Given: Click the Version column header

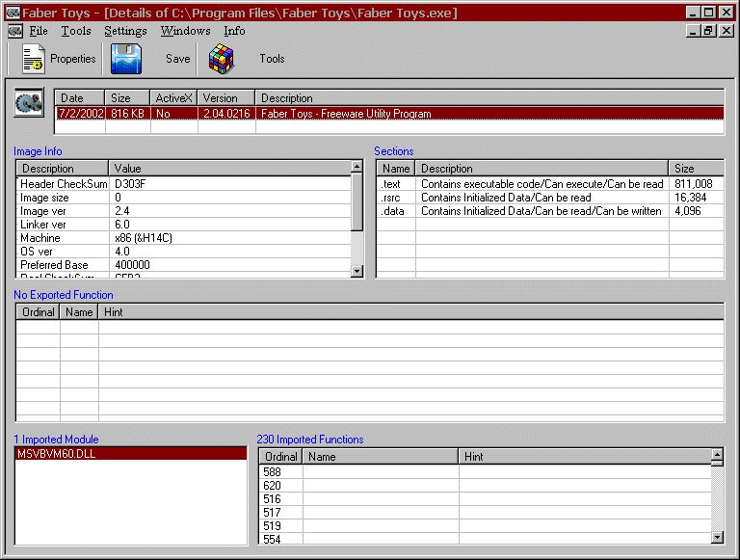Looking at the screenshot, I should [x=226, y=97].
